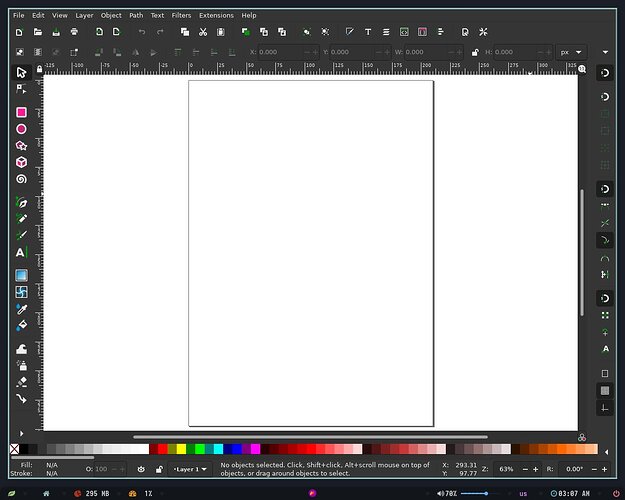This screenshot has width=625, height=500.
Task: Select the Calligraphy tool
Action: (22, 235)
